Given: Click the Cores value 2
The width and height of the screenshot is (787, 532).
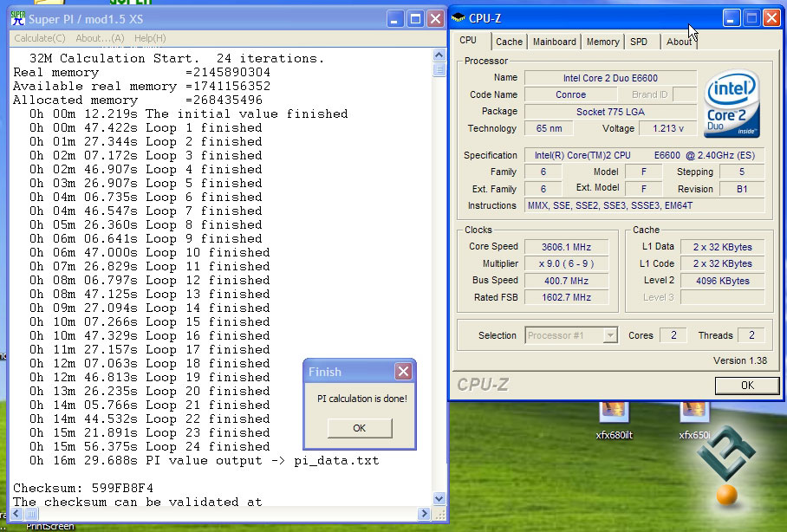Looking at the screenshot, I should click(673, 335).
